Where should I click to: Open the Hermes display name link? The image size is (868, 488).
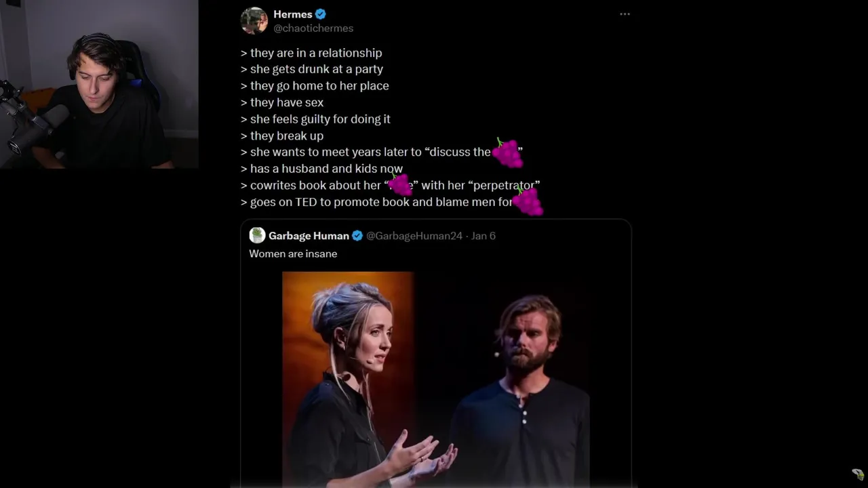(292, 14)
